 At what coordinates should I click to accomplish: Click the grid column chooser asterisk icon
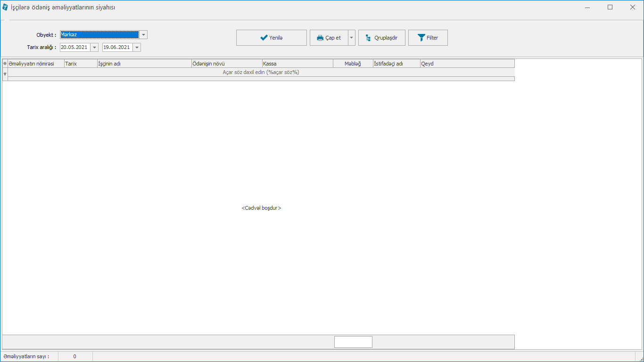[x=5, y=64]
